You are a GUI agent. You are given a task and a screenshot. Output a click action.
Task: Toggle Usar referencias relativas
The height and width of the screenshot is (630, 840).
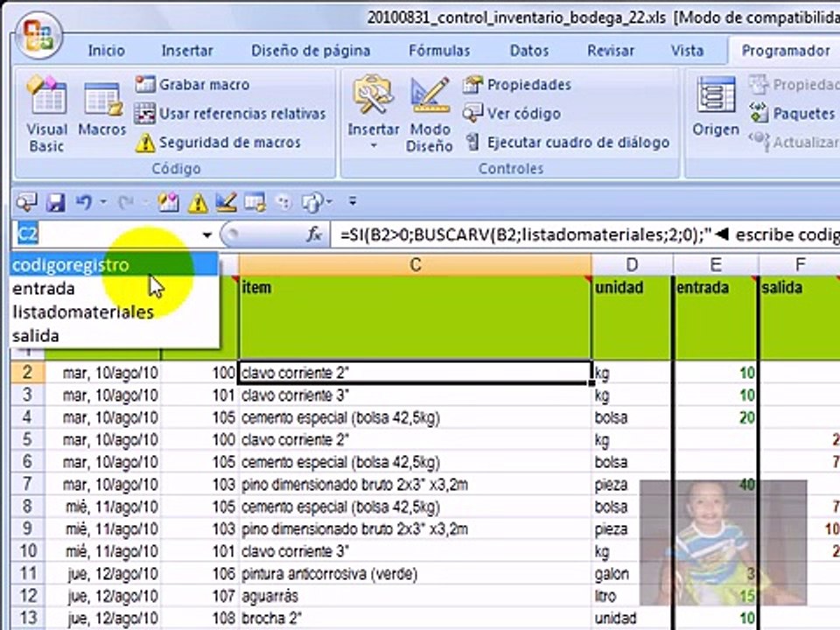[x=230, y=114]
